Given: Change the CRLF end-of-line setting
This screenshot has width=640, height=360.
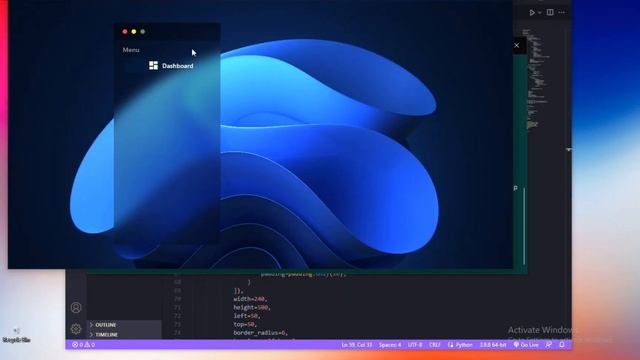Looking at the screenshot, I should pyautogui.click(x=435, y=345).
